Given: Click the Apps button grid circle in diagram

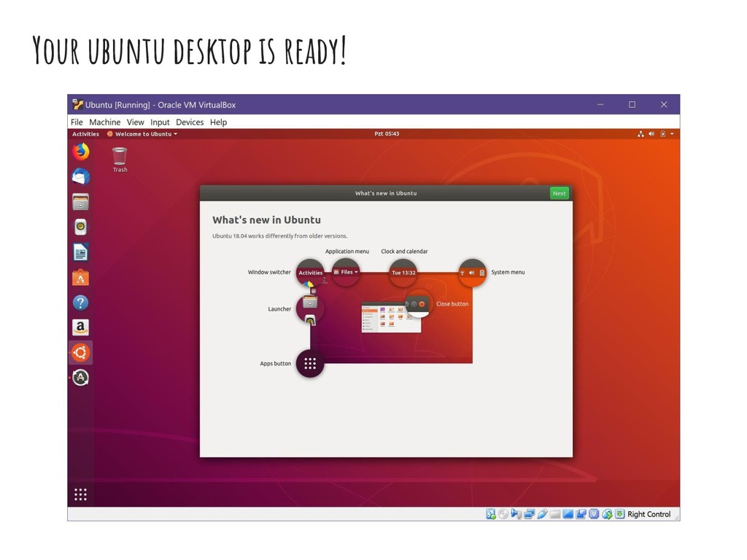Looking at the screenshot, I should click(x=310, y=364).
